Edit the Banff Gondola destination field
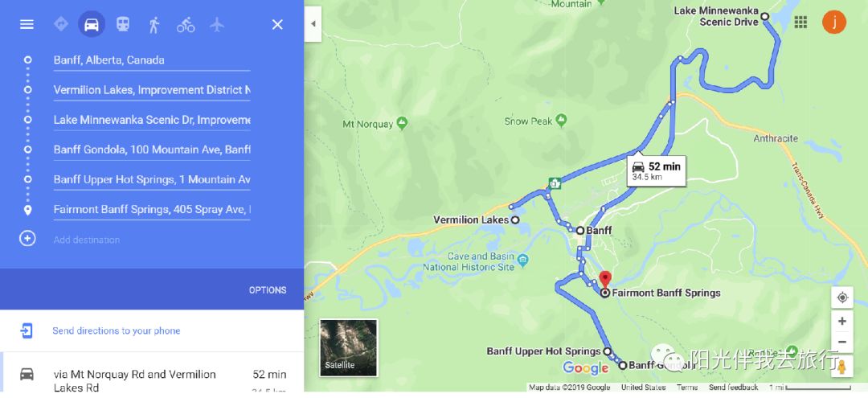The height and width of the screenshot is (398, 868). coord(152,150)
